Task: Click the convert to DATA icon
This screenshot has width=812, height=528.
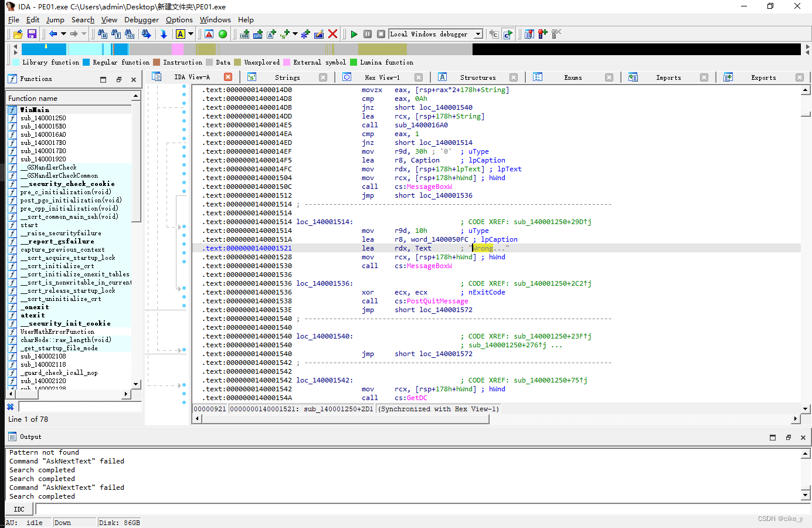Action: coord(258,34)
